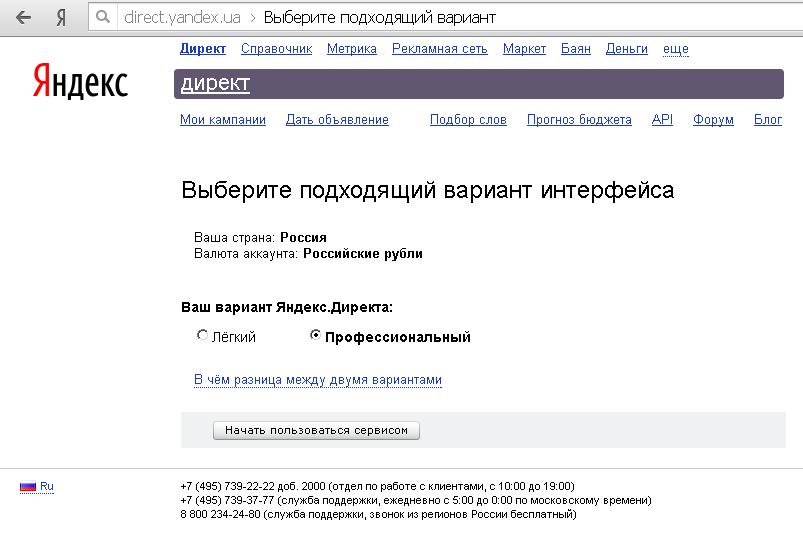The width and height of the screenshot is (803, 544).
Task: Click the Россия country value
Action: click(x=303, y=238)
